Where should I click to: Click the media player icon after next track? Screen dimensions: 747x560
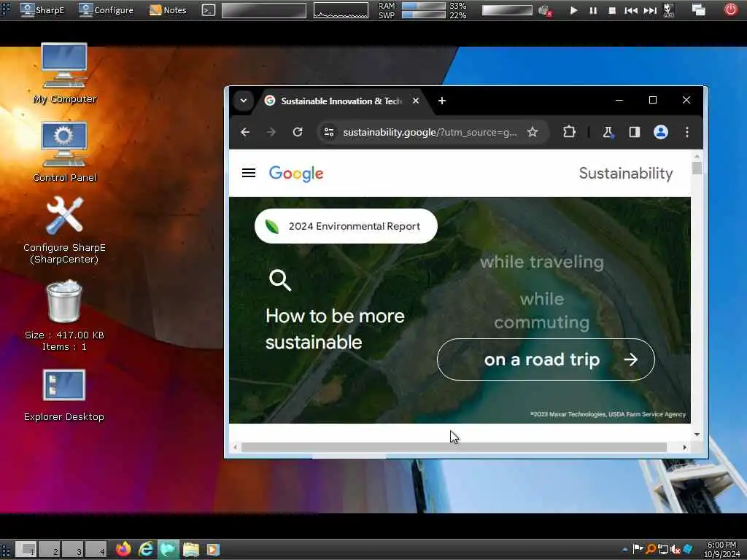[669, 10]
